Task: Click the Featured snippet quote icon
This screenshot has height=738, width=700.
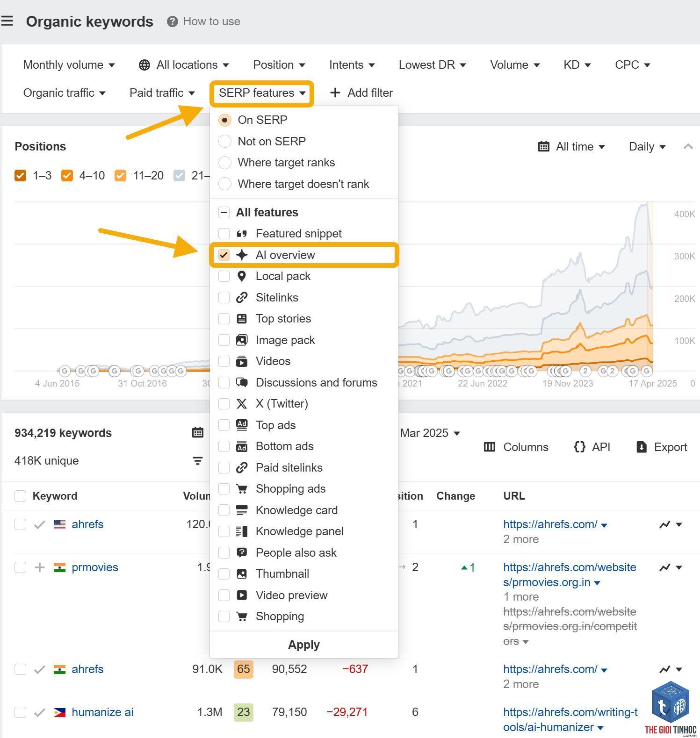Action: (241, 234)
